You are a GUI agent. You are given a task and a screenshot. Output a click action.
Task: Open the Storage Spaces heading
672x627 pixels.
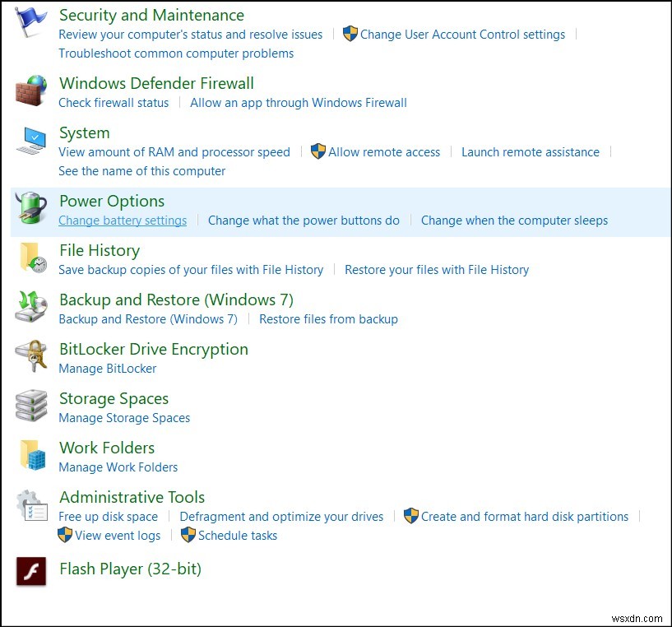pyautogui.click(x=114, y=398)
